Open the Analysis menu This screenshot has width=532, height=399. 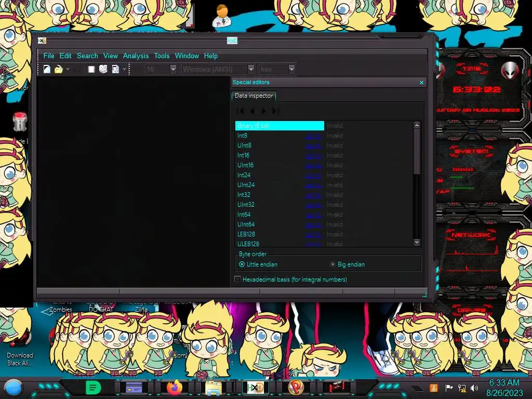pyautogui.click(x=136, y=56)
